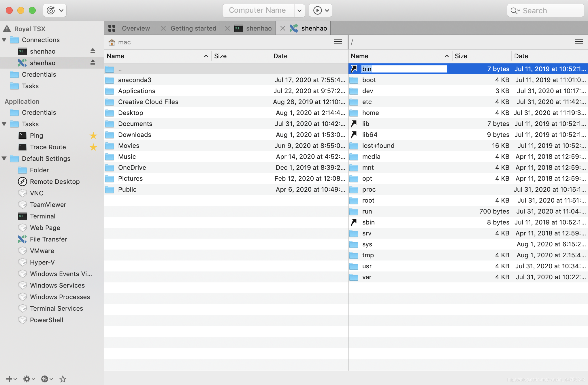Sort remote pane by Size column

[461, 56]
